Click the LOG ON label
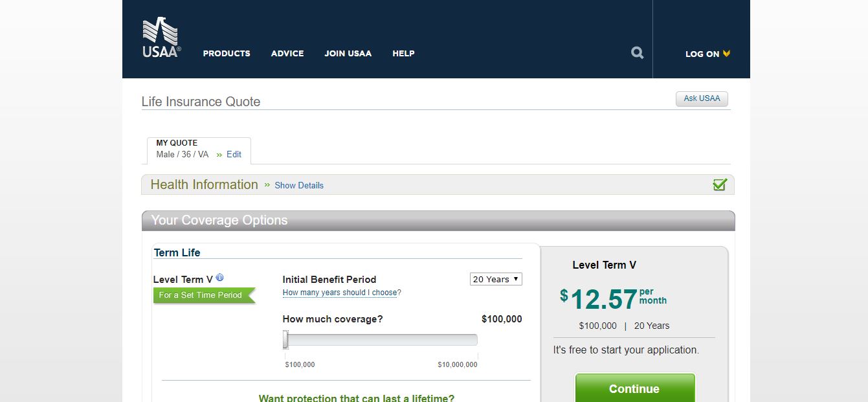Screen dimensions: 868x402 (x=702, y=54)
